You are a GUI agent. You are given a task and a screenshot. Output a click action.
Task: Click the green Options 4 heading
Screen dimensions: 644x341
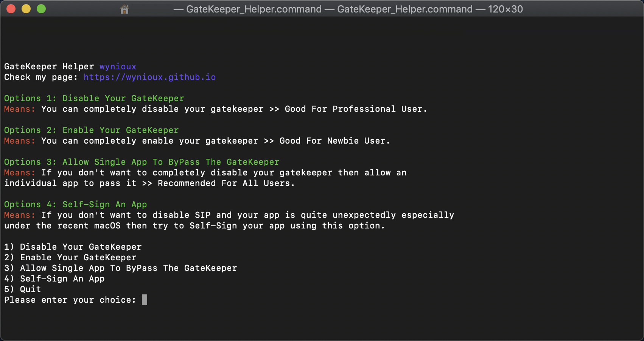pyautogui.click(x=75, y=205)
